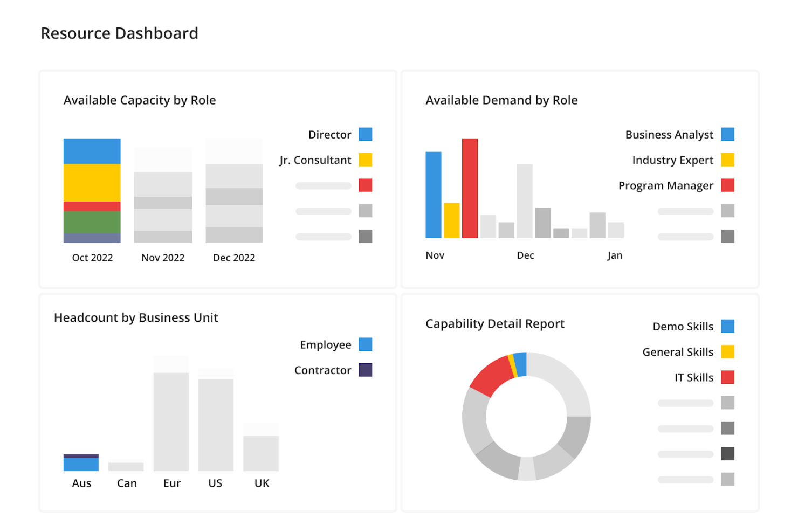Select the green segment of the Oct 2022 bar
This screenshot has width=798, height=532.
pos(92,222)
